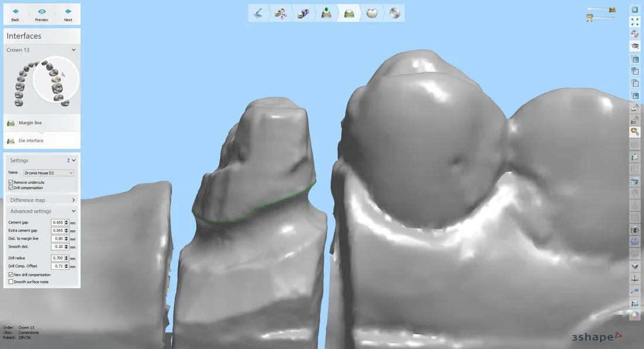Select the Die interface item

30,141
